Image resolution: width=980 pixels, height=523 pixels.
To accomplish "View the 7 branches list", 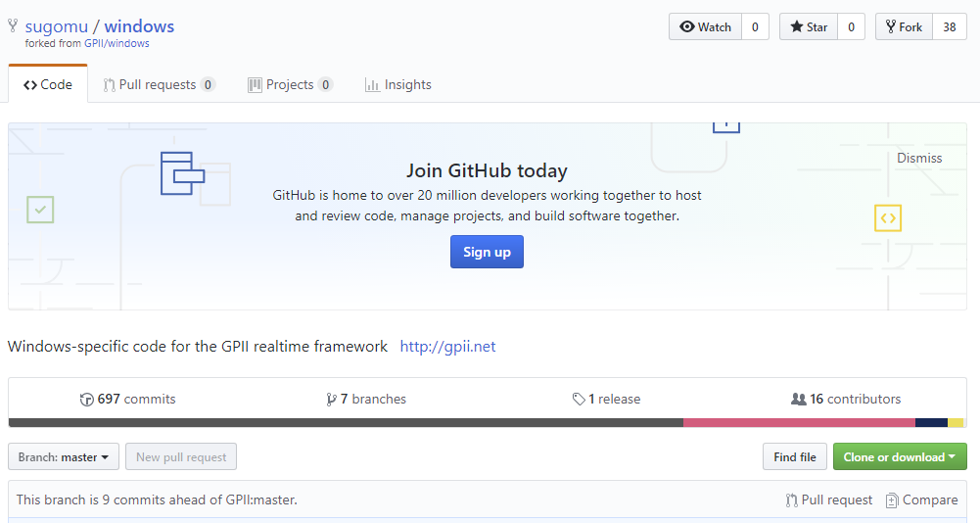I will tap(366, 400).
